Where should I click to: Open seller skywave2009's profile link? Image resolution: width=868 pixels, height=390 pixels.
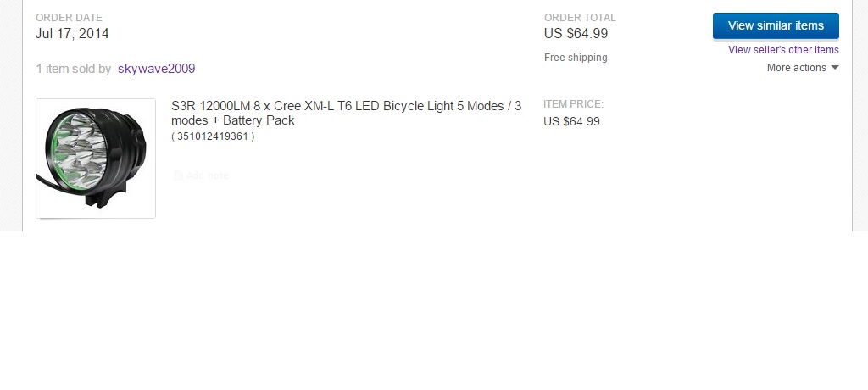click(156, 69)
